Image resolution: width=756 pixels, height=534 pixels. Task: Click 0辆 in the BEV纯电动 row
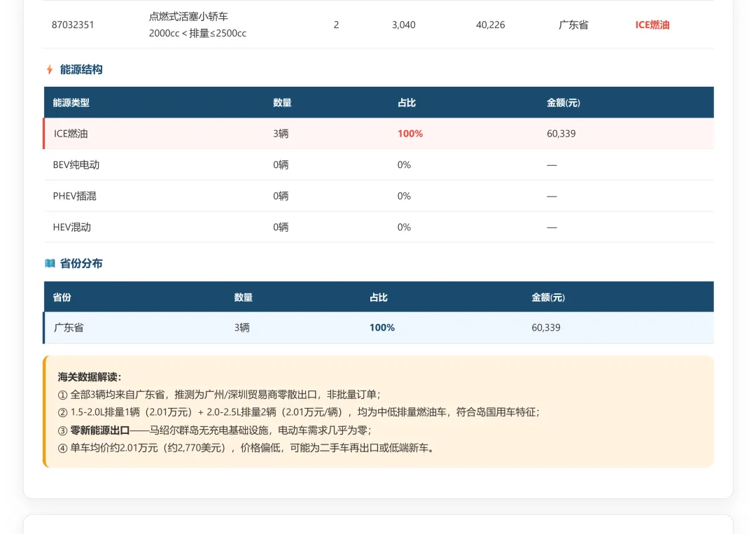tap(281, 165)
